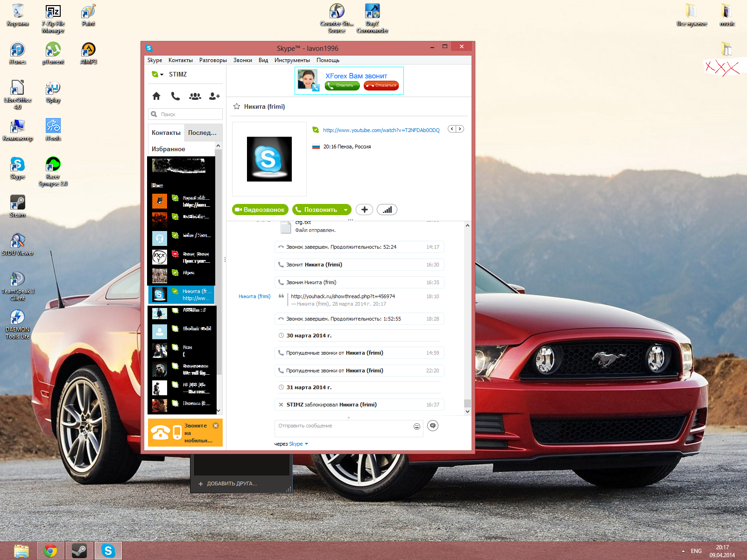
Task: Show hidden system tray icons arrow
Action: pyautogui.click(x=684, y=551)
